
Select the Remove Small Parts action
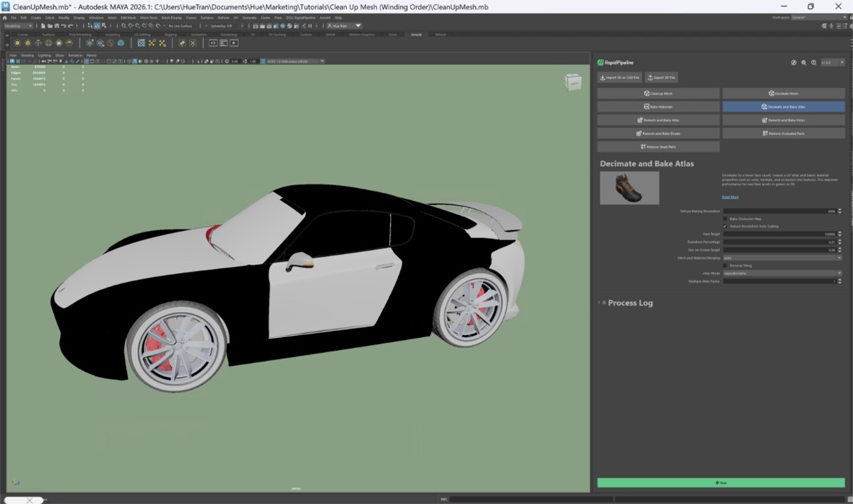coord(658,147)
